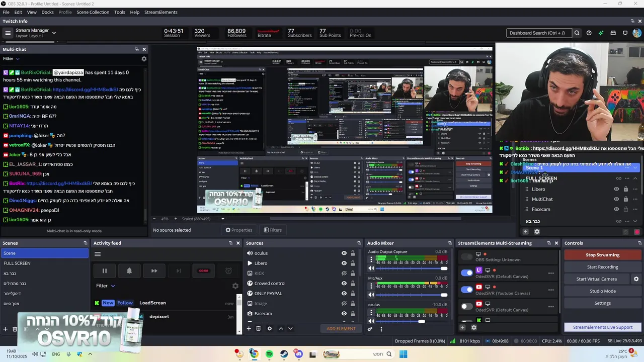This screenshot has width=644, height=362.
Task: Open the StreamElements menu
Action: tap(161, 12)
